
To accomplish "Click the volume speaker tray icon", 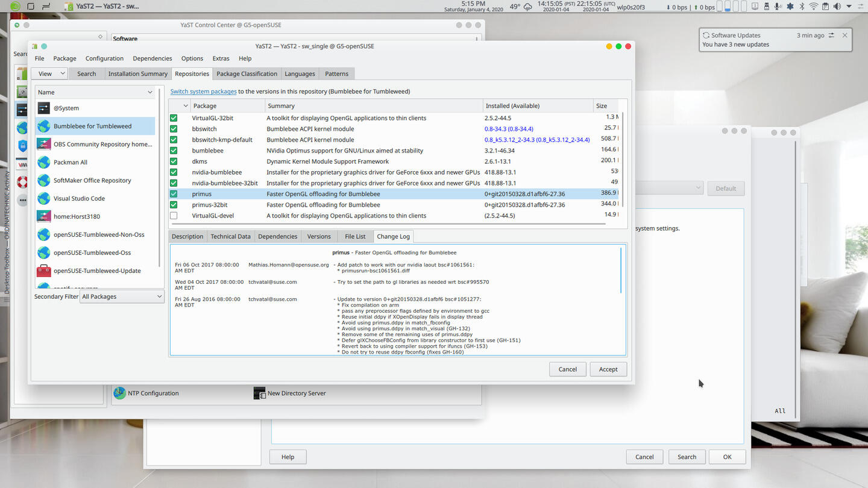I will click(x=837, y=7).
